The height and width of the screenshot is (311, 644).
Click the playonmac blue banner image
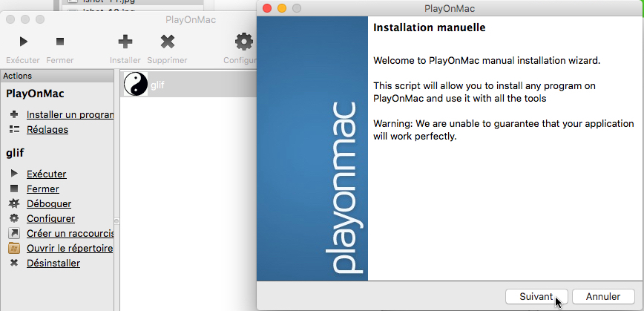312,148
